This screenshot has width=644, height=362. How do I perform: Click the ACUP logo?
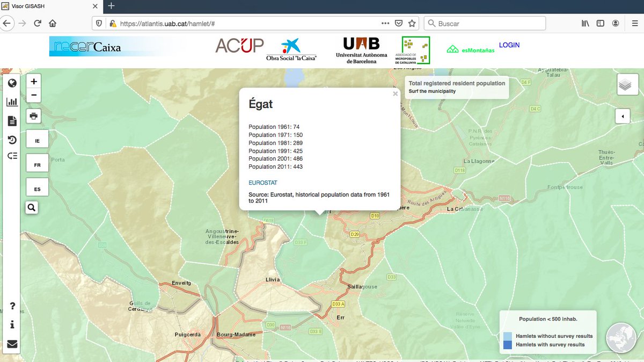coord(239,45)
